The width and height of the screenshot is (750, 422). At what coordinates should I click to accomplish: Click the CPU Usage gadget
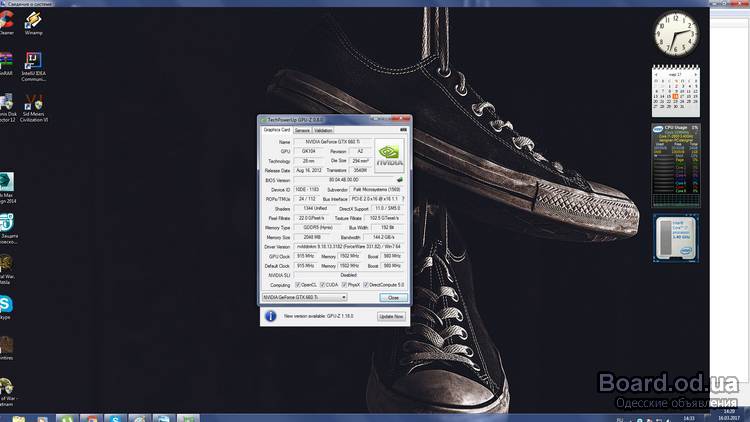click(676, 166)
